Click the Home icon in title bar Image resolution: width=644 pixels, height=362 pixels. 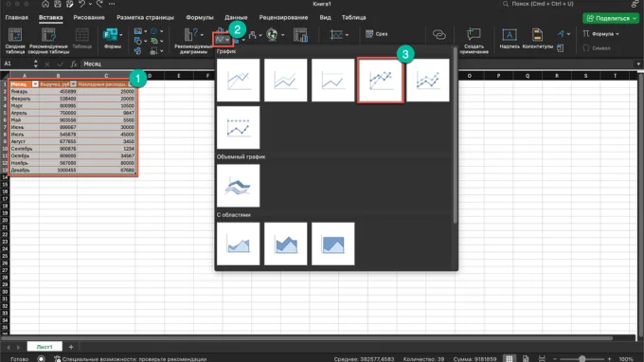click(45, 4)
